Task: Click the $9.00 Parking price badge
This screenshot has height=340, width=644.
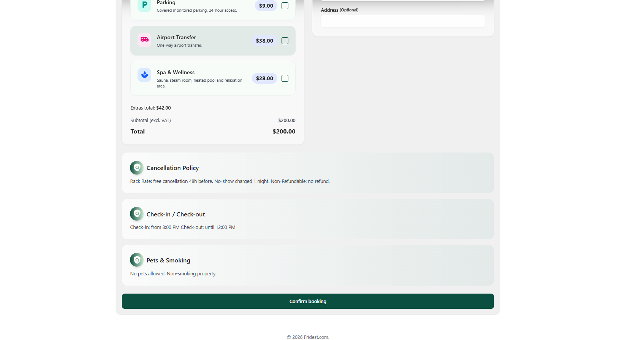Action: point(266,6)
